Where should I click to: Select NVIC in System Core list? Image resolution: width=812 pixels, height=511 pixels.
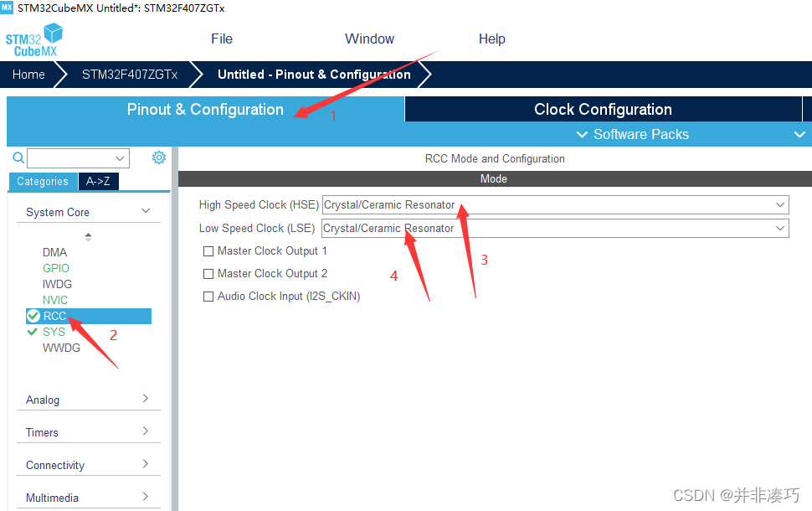[x=55, y=300]
